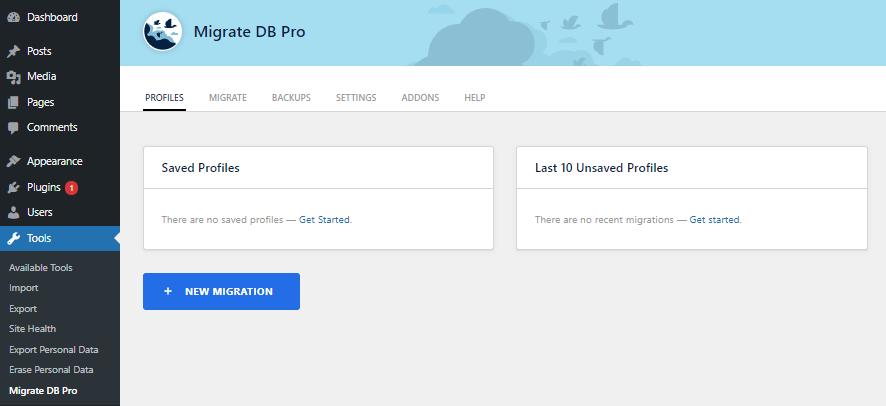The image size is (886, 406).
Task: Open the Site Health submenu item
Action: [33, 329]
